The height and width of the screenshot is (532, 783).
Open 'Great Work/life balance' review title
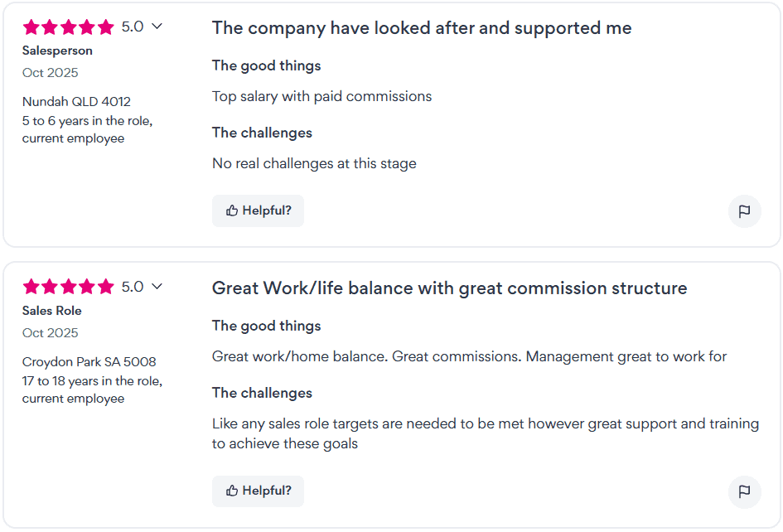(449, 288)
